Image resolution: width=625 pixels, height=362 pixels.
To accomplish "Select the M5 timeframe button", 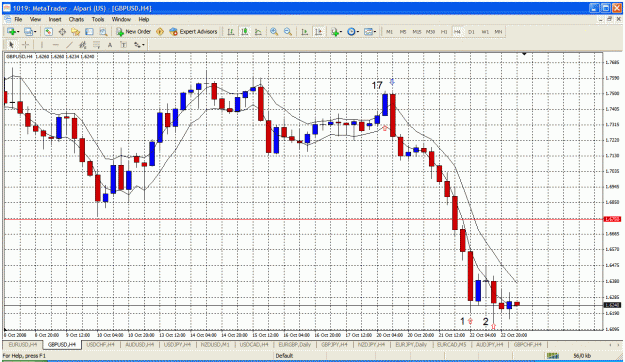I will tap(403, 31).
